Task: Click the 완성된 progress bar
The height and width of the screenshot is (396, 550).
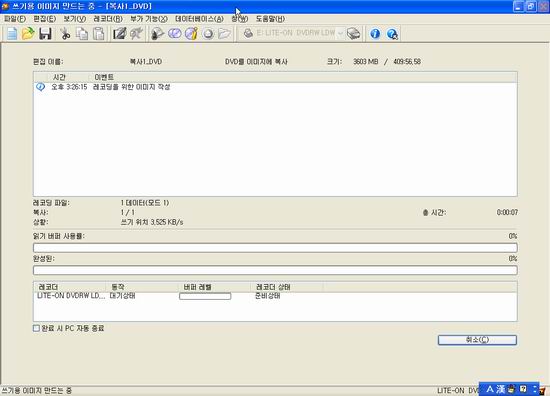Action: [x=275, y=270]
